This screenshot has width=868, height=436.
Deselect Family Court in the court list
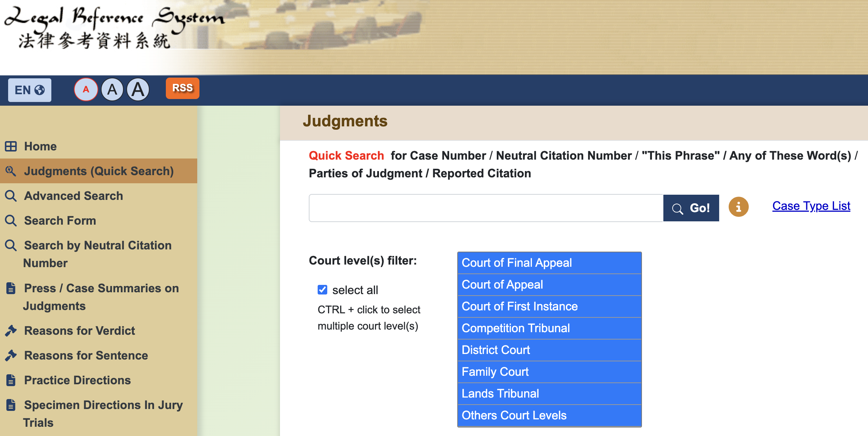pos(495,372)
